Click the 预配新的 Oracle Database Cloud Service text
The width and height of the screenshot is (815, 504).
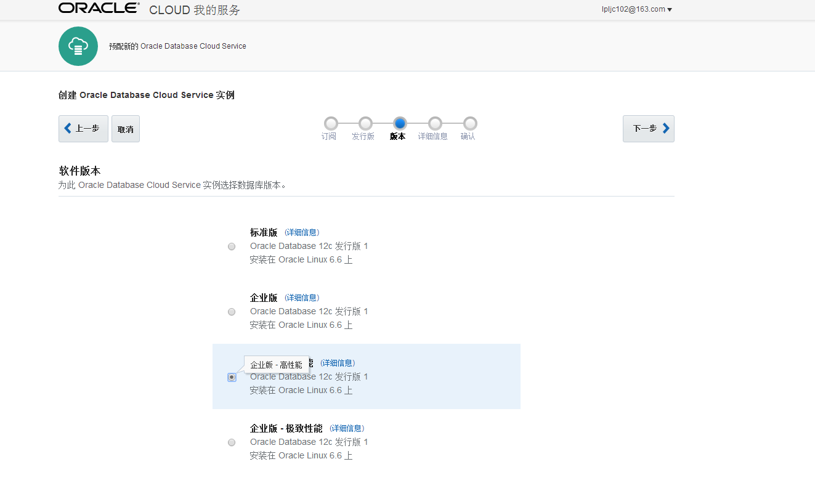177,46
